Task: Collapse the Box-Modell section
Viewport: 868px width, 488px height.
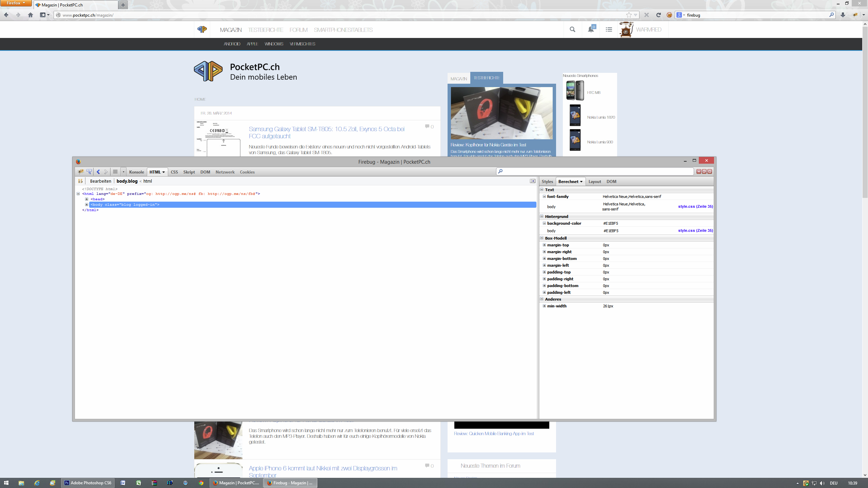Action: click(x=541, y=238)
